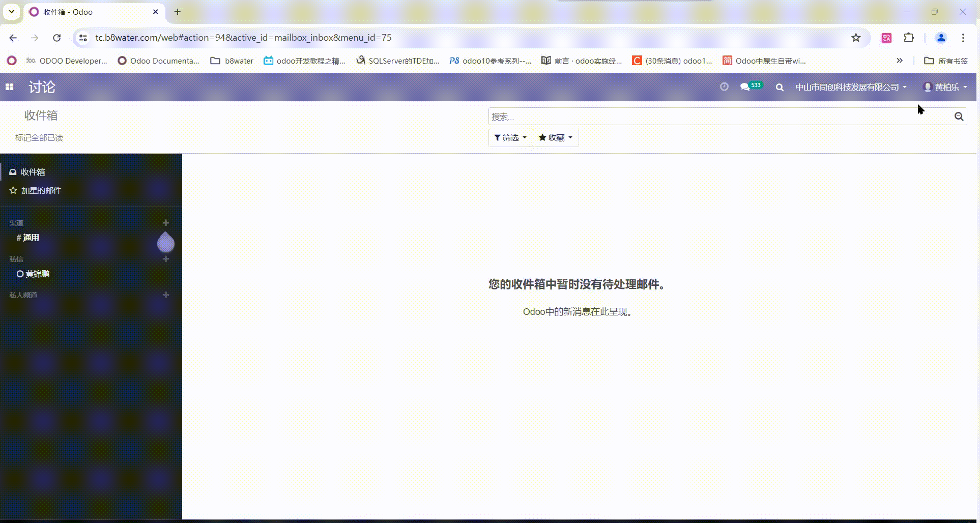Click the search icon inside the search bar
Screen dimensions: 980x523
coord(959,117)
